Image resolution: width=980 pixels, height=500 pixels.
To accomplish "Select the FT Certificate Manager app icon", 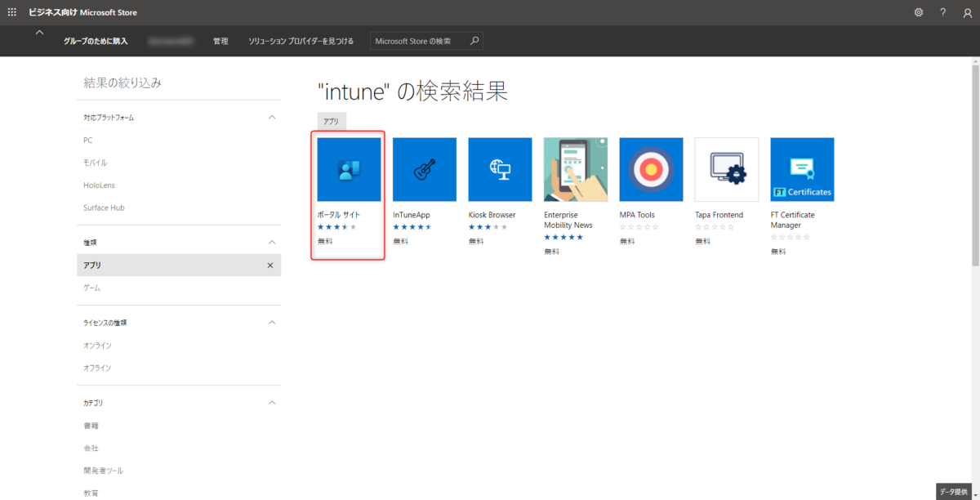I will coord(802,169).
